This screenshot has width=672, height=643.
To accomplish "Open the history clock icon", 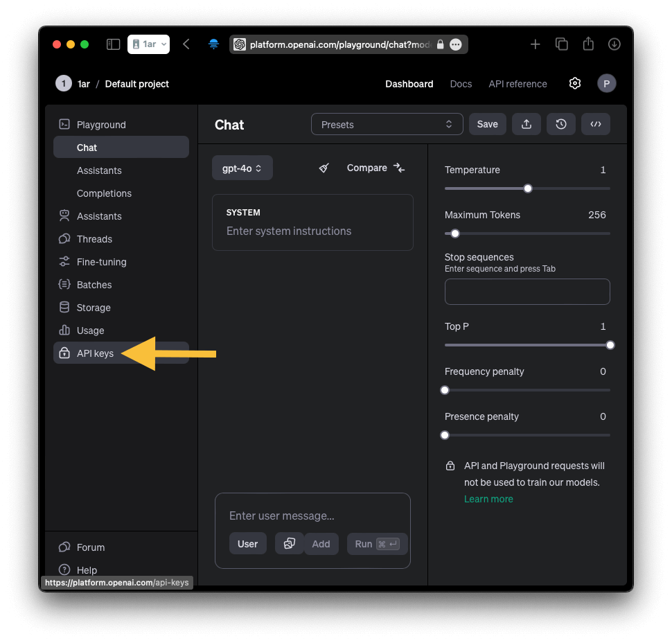I will (x=561, y=124).
